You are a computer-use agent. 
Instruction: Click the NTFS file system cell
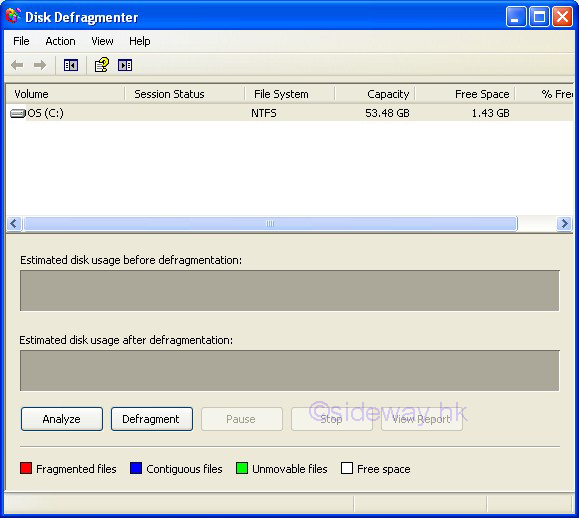pos(264,113)
